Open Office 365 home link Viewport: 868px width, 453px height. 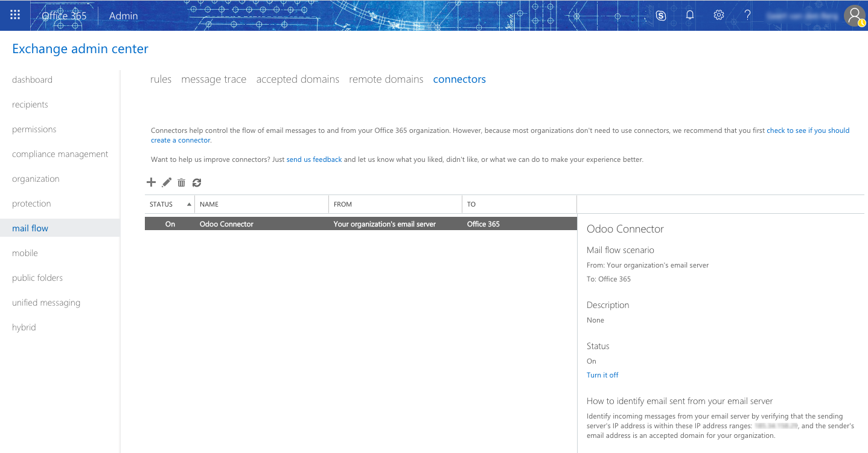(64, 16)
